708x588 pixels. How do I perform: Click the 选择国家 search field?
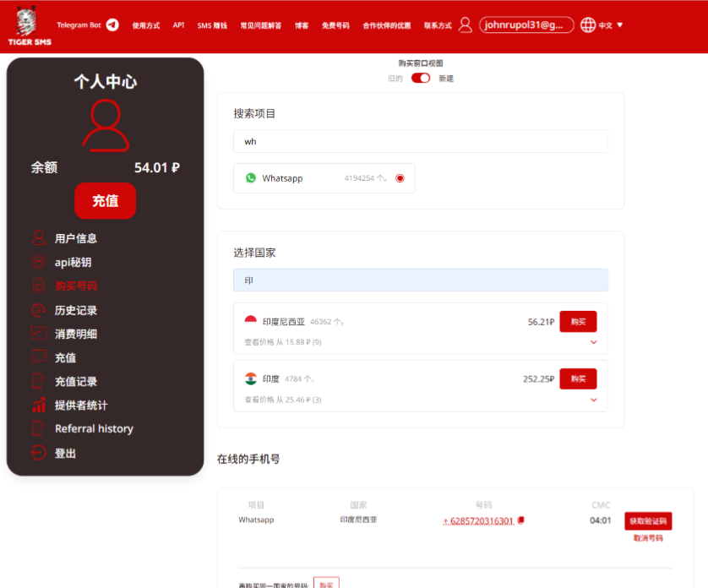point(421,280)
